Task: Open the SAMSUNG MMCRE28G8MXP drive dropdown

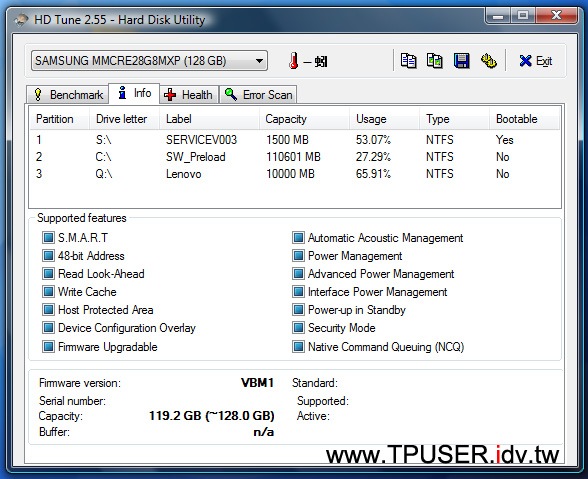Action: pyautogui.click(x=149, y=61)
